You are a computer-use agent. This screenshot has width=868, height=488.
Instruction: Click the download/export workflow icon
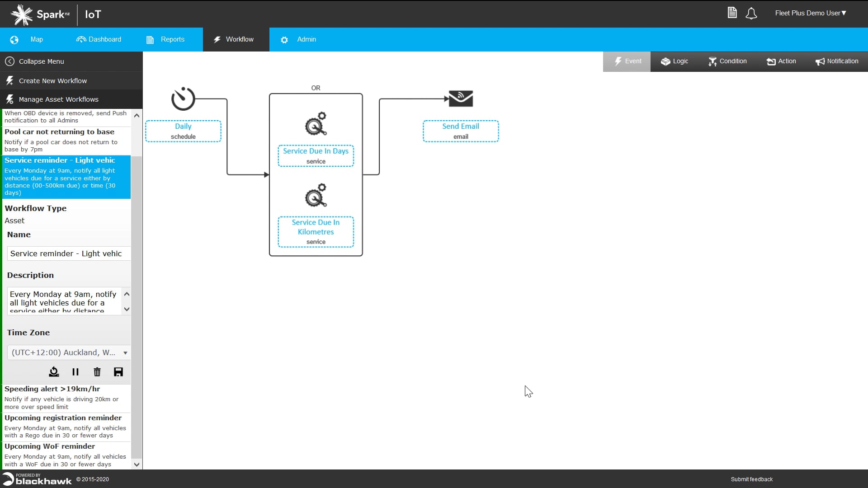click(x=54, y=372)
